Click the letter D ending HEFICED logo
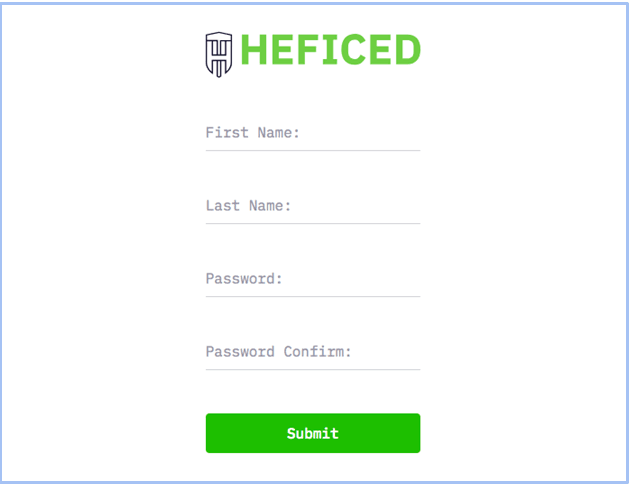The image size is (630, 486). tap(408, 50)
